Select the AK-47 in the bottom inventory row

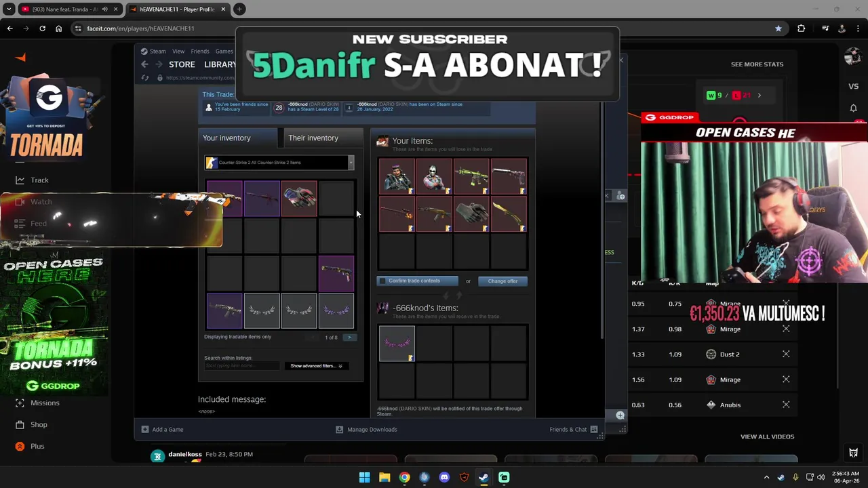coord(224,310)
